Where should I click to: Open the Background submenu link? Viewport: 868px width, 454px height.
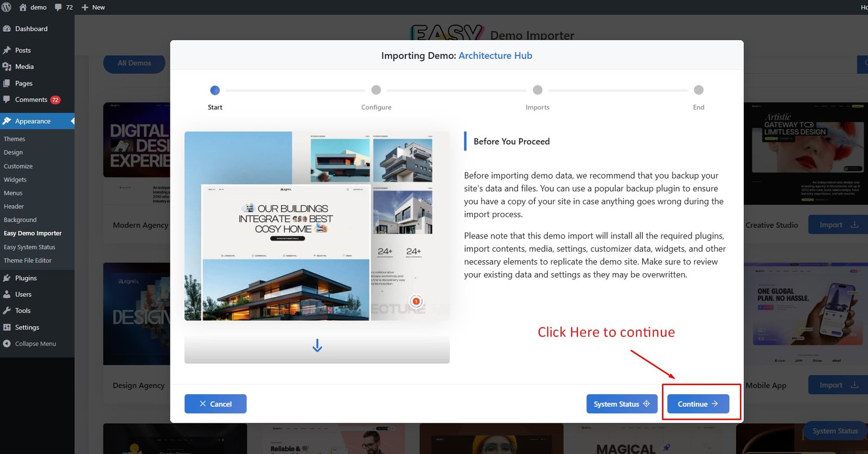[x=20, y=220]
